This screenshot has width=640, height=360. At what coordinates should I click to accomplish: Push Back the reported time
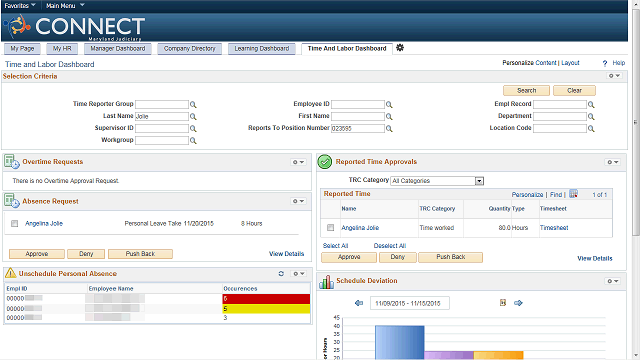(451, 257)
